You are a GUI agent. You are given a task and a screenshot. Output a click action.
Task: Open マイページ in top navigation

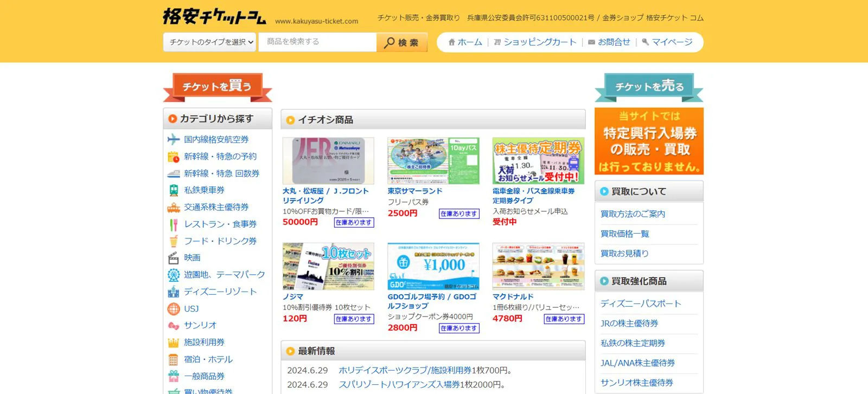[667, 42]
